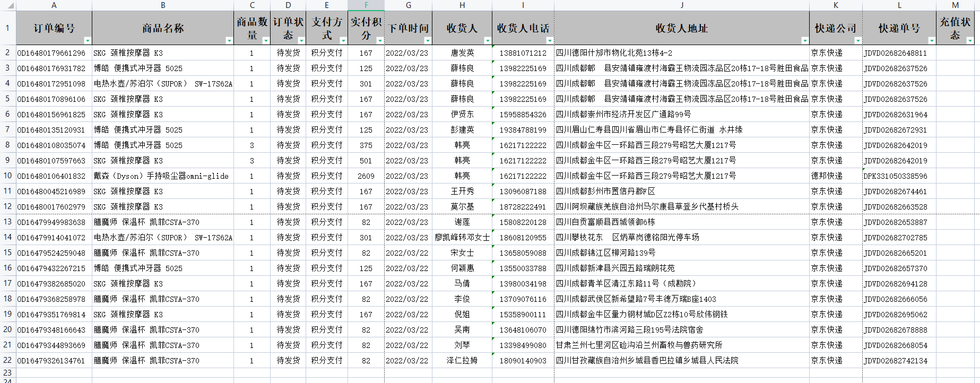The height and width of the screenshot is (383, 980).
Task: Select phone number 13881071212
Action: tap(523, 53)
